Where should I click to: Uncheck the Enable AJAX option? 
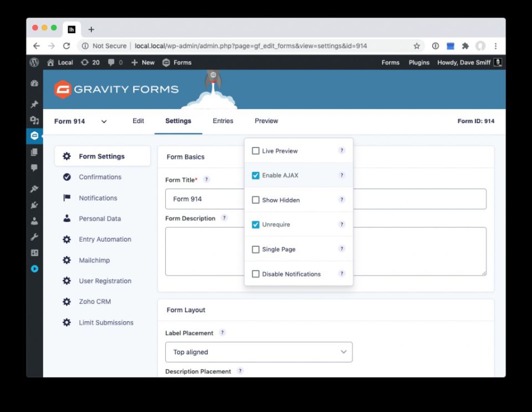click(255, 175)
